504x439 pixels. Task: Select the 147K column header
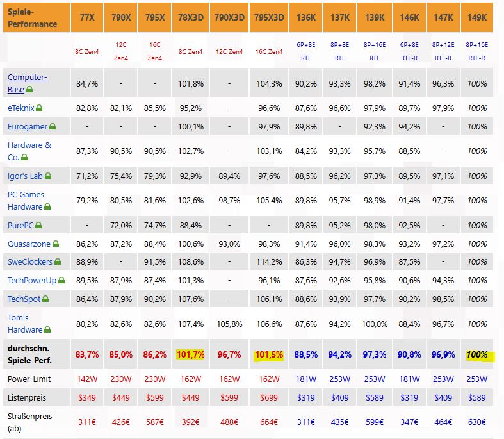coord(443,17)
